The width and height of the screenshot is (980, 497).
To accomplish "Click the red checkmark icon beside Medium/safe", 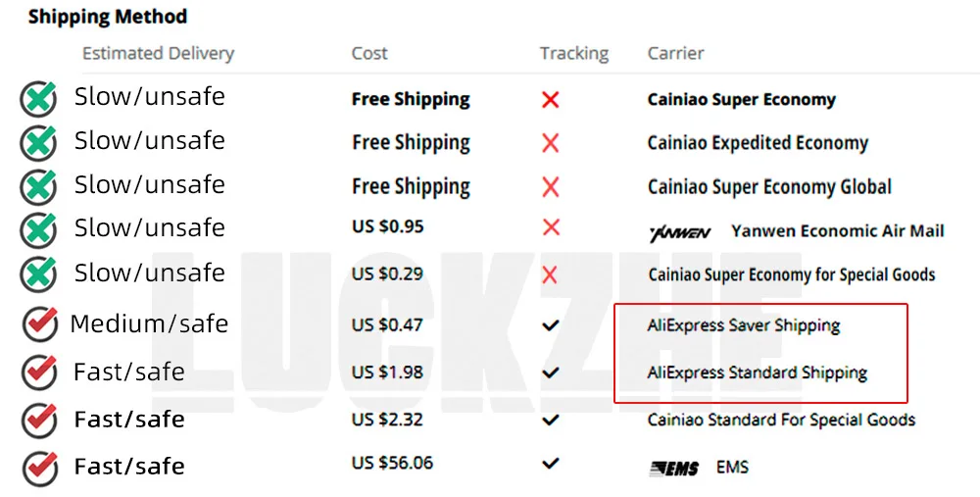I will 40,323.
